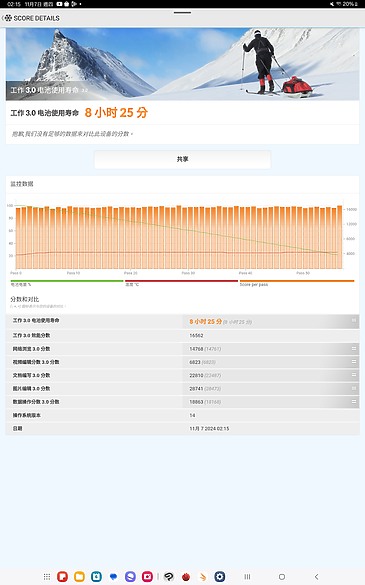This screenshot has height=585, width=365.
Task: Click the 28741 photo editing score value
Action: point(196,389)
